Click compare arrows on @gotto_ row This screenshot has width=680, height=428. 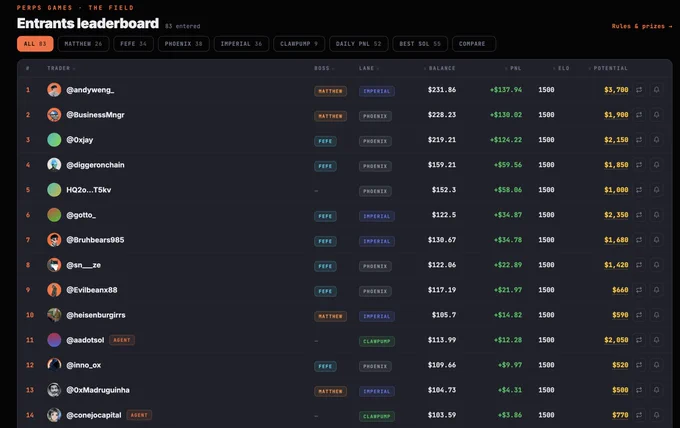coord(639,215)
